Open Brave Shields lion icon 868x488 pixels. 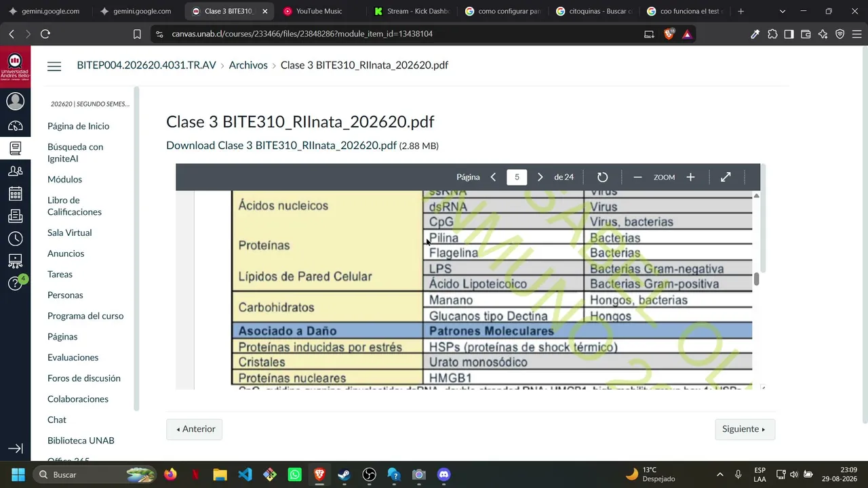pyautogui.click(x=669, y=34)
